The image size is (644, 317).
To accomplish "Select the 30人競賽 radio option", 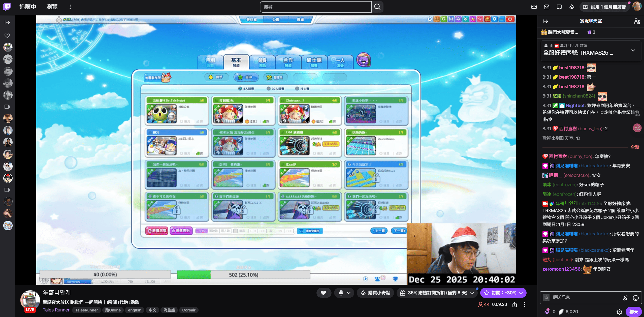I will click(269, 89).
